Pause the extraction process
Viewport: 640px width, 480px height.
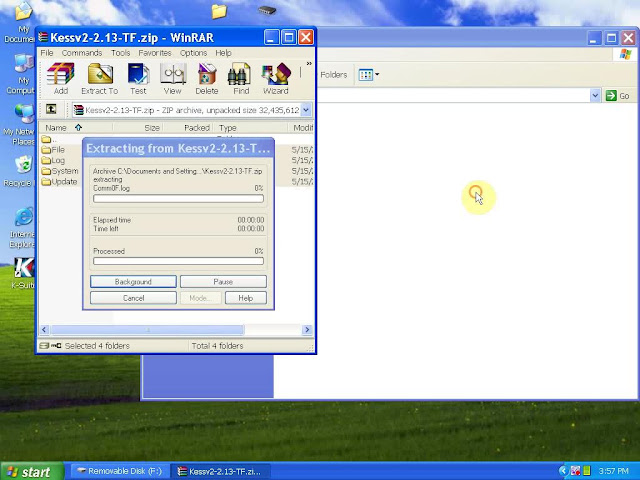point(223,282)
